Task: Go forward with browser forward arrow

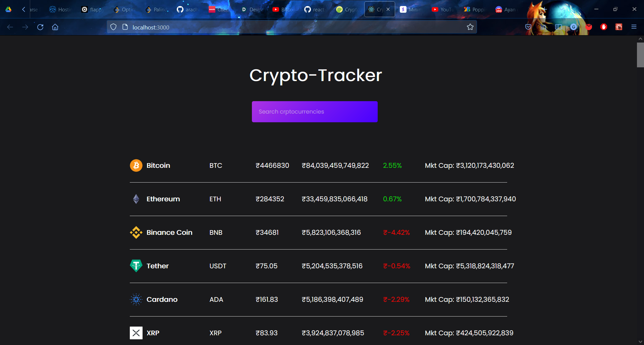Action: (x=25, y=27)
